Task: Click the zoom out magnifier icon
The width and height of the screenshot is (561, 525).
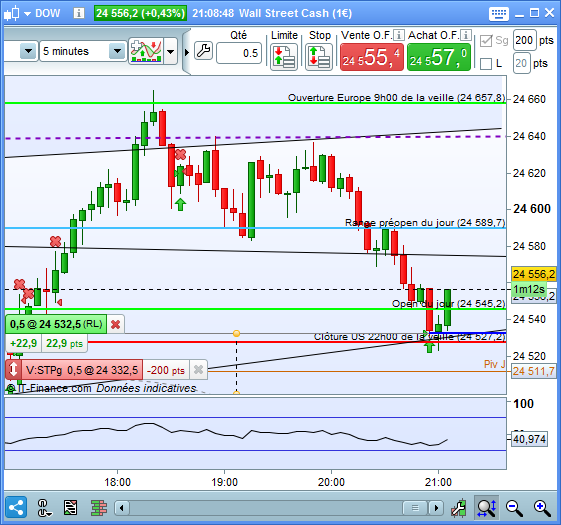Action: click(x=514, y=508)
